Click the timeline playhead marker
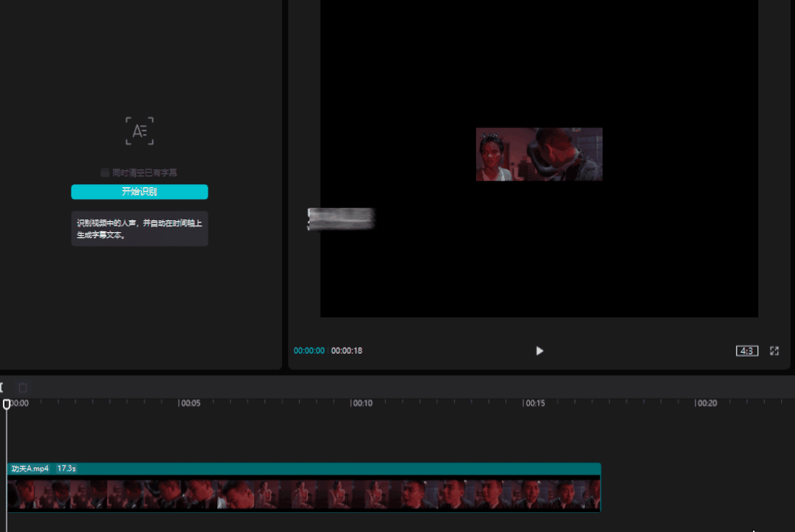Image resolution: width=795 pixels, height=532 pixels. 7,405
